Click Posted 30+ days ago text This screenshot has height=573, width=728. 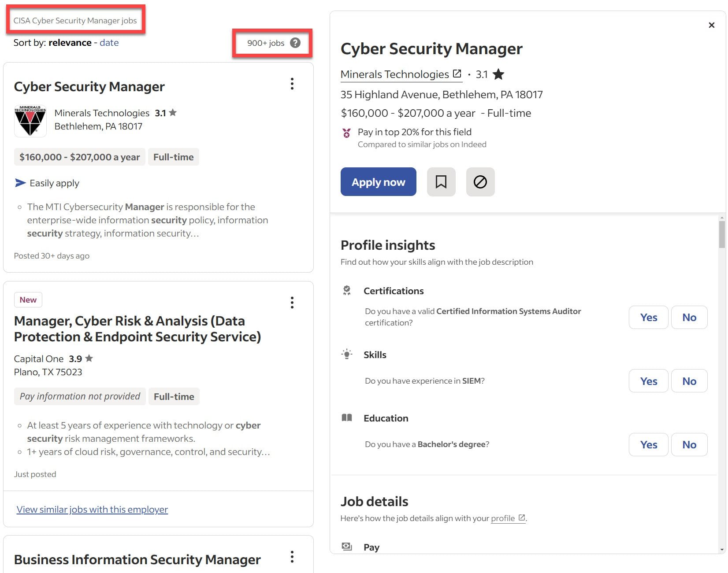pyautogui.click(x=52, y=256)
